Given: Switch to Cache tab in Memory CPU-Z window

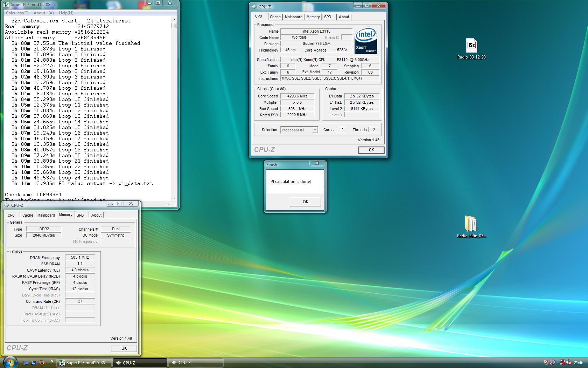Looking at the screenshot, I should (28, 215).
